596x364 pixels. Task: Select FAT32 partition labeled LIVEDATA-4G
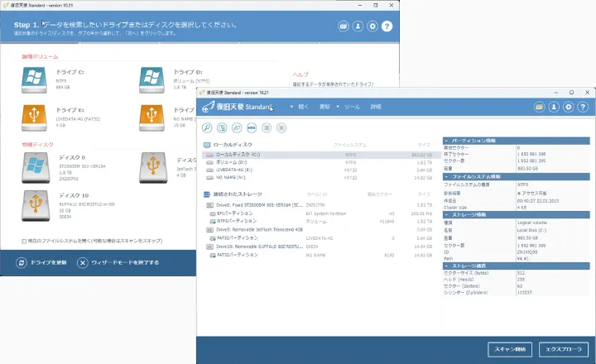click(321, 238)
